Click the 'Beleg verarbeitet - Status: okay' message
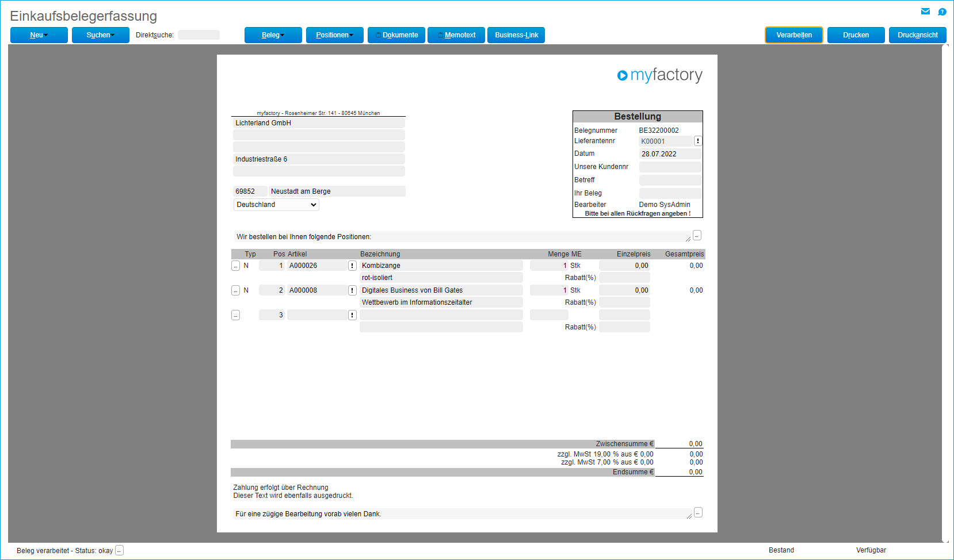This screenshot has width=954, height=560. pyautogui.click(x=65, y=551)
